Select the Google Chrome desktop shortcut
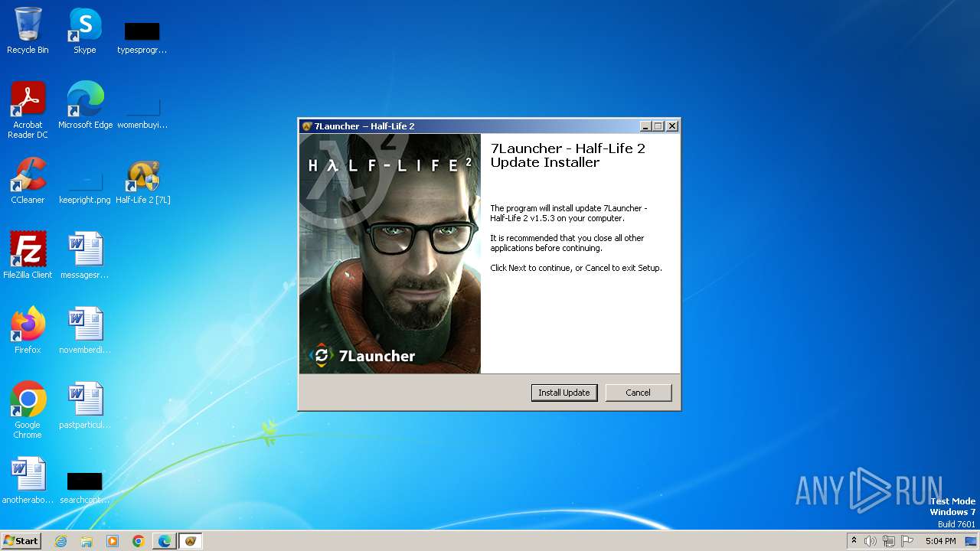 click(x=28, y=410)
